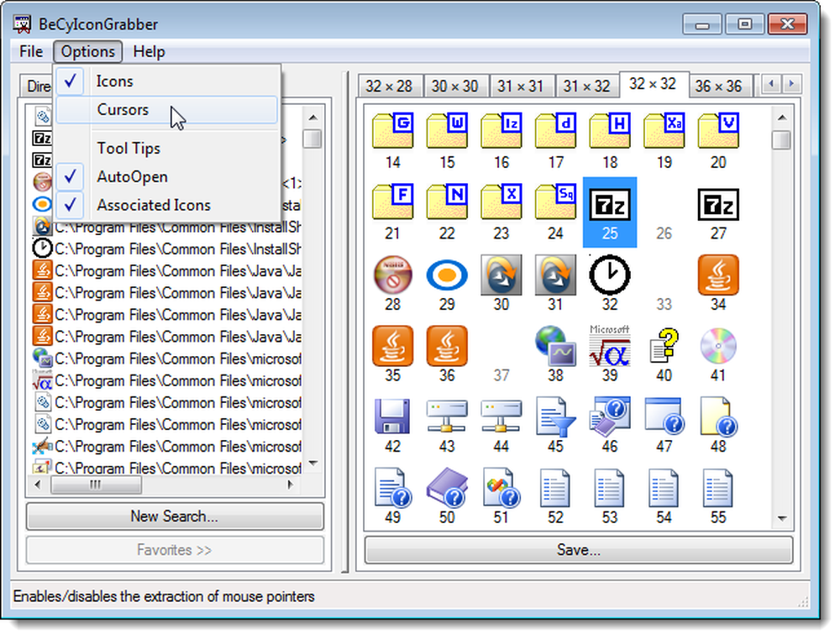Select InstallShield arrow icon numbered 31
Image resolution: width=840 pixels, height=639 pixels.
[555, 275]
